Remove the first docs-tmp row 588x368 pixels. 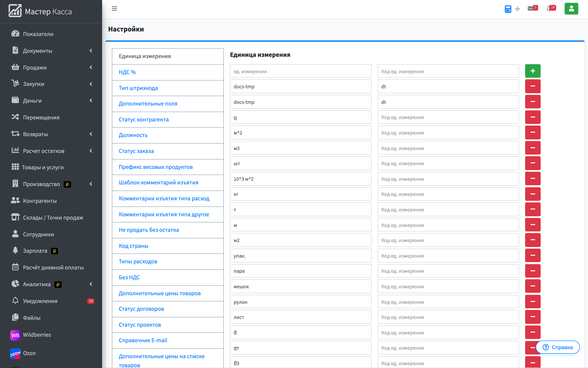point(533,86)
